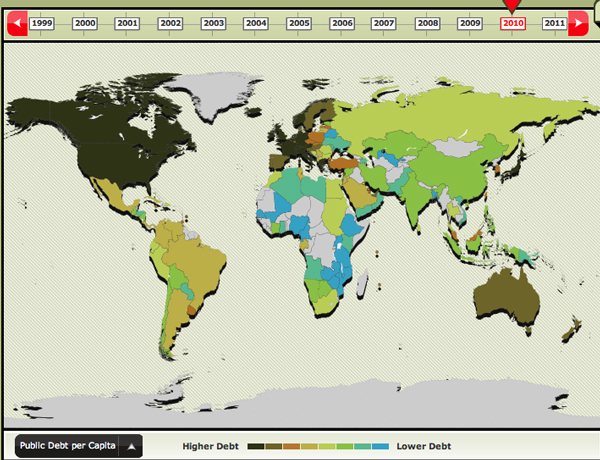Click the United States on the map
This screenshot has height=460, width=600.
119,161
